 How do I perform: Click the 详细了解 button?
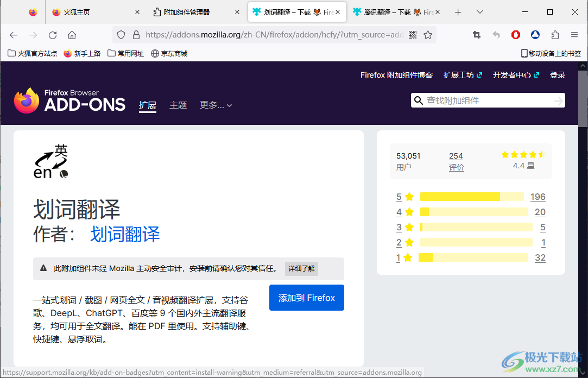(301, 268)
